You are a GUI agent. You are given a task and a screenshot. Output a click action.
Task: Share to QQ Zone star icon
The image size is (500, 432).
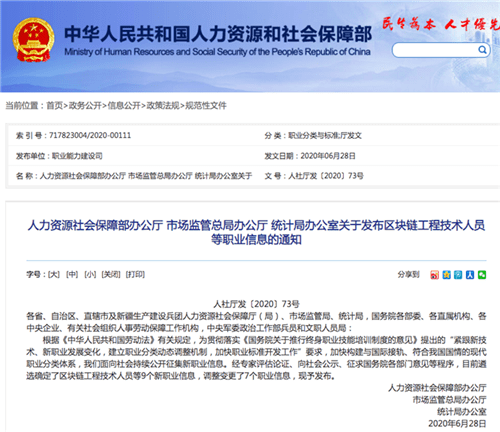pos(446,275)
